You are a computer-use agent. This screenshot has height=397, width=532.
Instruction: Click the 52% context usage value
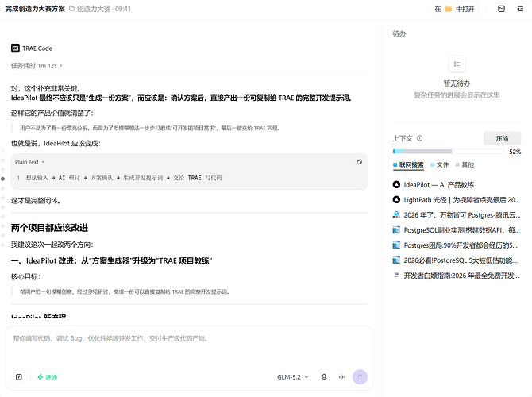515,152
